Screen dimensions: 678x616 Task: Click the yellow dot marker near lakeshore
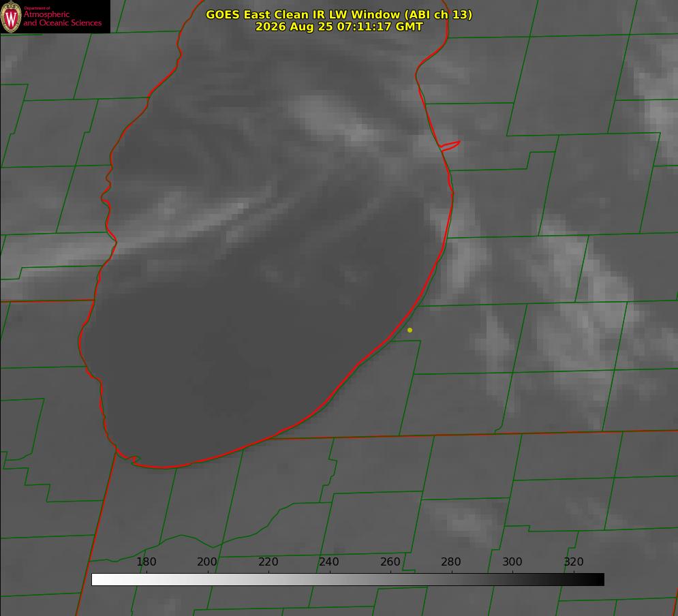coord(410,330)
